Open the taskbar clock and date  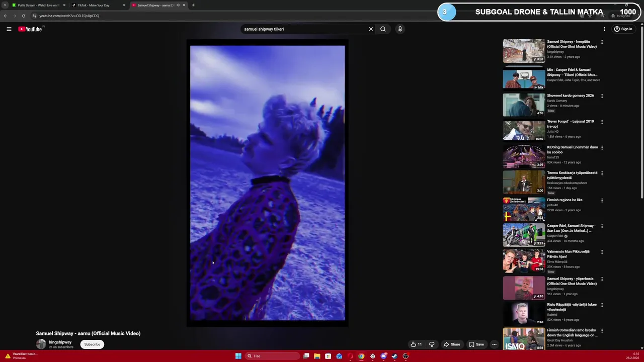632,356
